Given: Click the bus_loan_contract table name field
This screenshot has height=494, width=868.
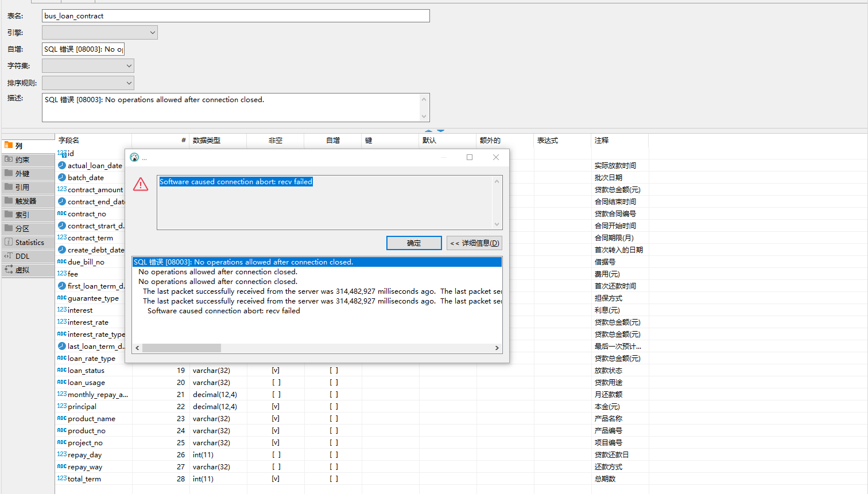Looking at the screenshot, I should tap(235, 15).
